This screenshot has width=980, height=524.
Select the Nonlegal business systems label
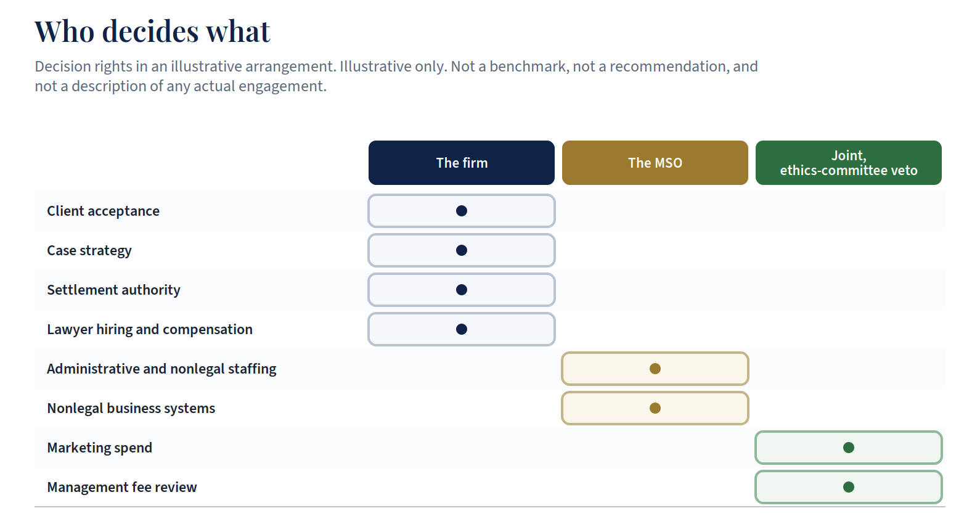[131, 408]
